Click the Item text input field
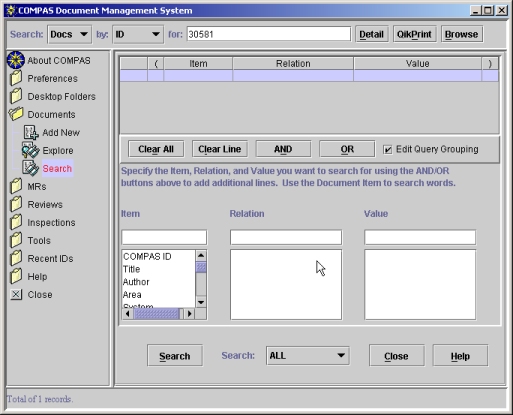 tap(164, 237)
